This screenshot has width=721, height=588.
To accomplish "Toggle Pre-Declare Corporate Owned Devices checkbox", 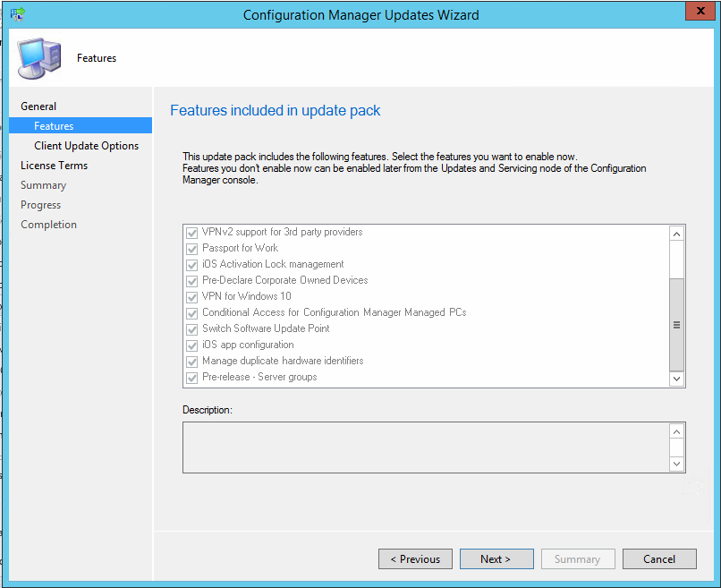I will (191, 281).
